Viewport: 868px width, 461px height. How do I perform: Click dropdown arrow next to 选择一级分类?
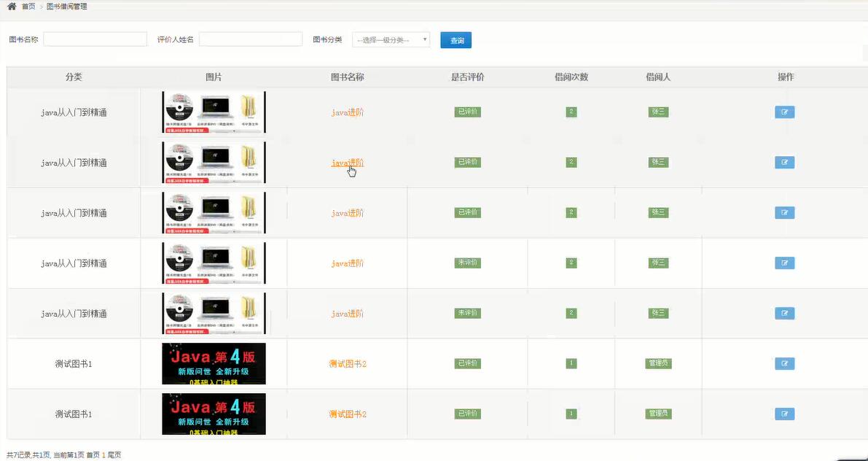coord(423,39)
